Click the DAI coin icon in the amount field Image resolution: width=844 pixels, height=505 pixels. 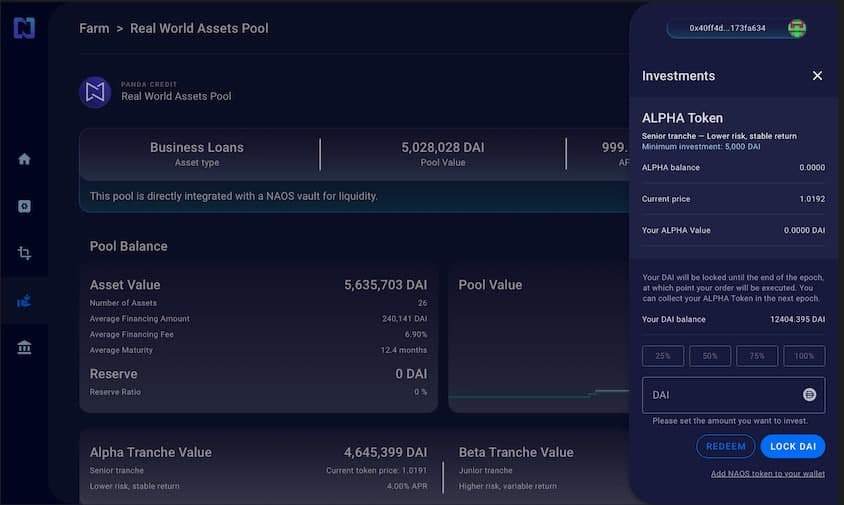pyautogui.click(x=809, y=395)
